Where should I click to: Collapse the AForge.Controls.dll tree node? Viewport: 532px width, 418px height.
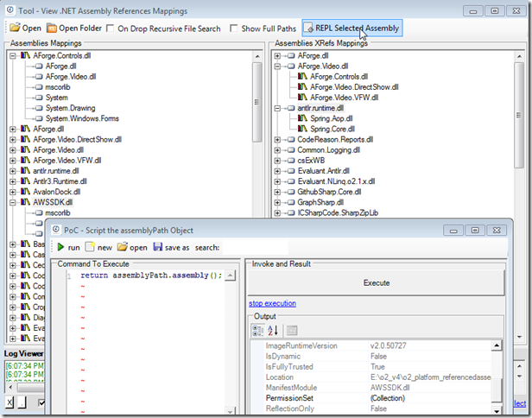(x=13, y=55)
